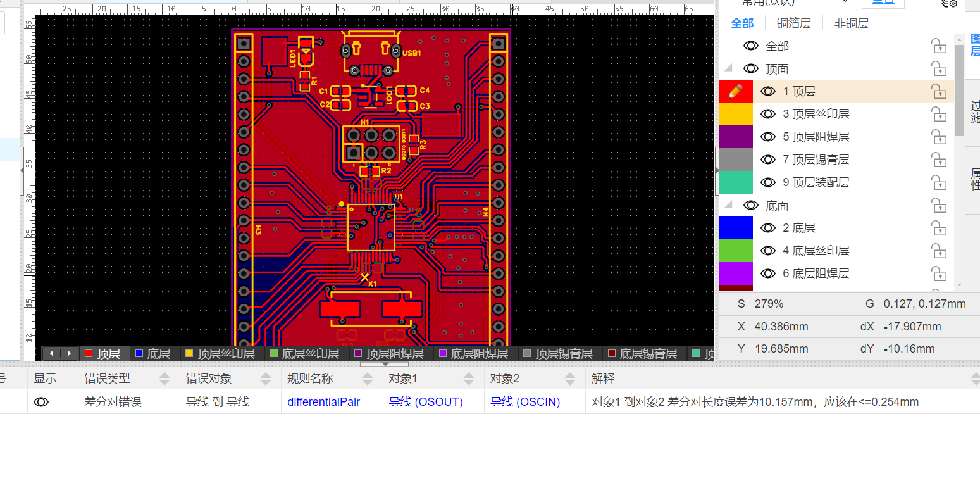980x483 pixels.
Task: Toggle visibility of all layers (全部)
Action: pos(751,46)
